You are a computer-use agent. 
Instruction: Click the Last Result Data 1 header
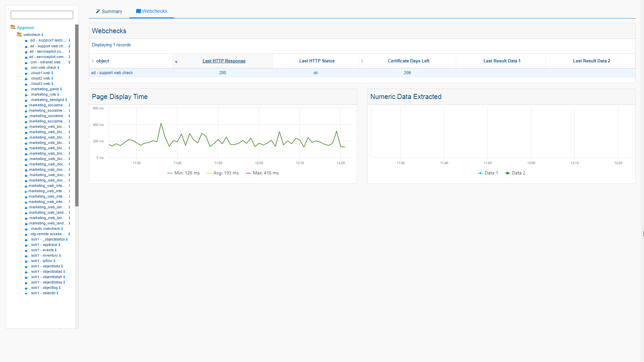(x=502, y=61)
